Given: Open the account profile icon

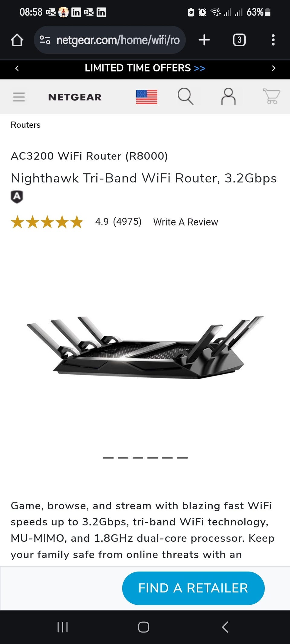Looking at the screenshot, I should pyautogui.click(x=228, y=96).
